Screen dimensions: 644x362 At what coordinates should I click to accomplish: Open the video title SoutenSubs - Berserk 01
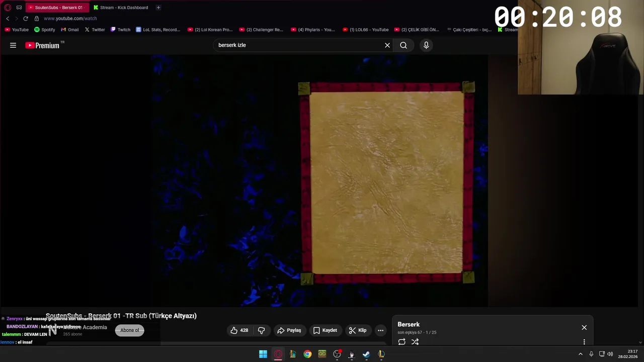pos(121,316)
